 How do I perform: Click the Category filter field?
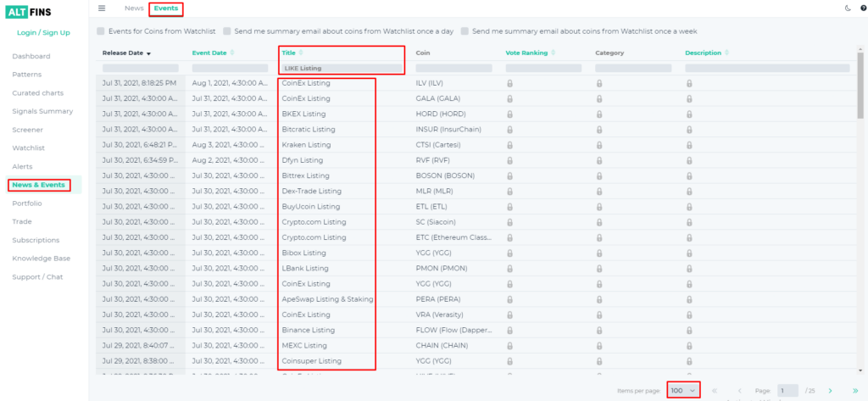[x=633, y=68]
